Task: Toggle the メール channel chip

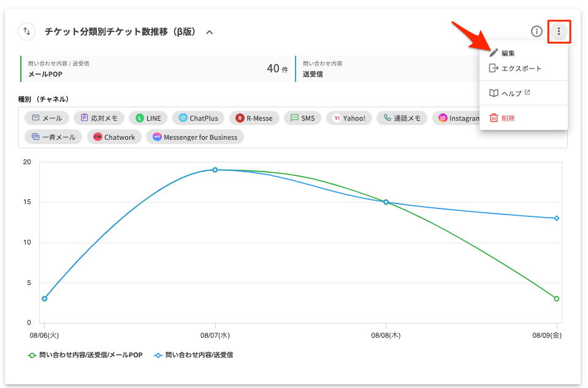Action: (47, 118)
